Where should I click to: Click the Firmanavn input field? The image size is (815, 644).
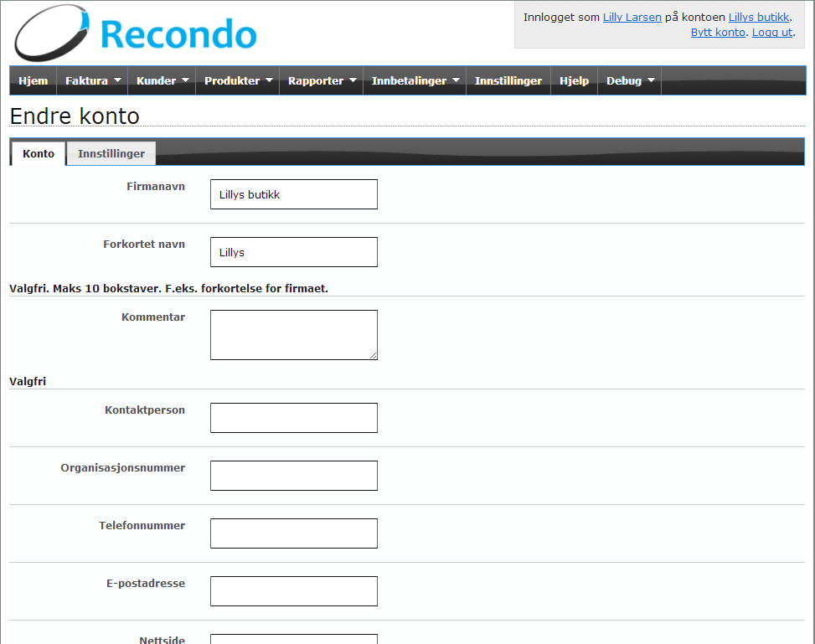coord(293,194)
